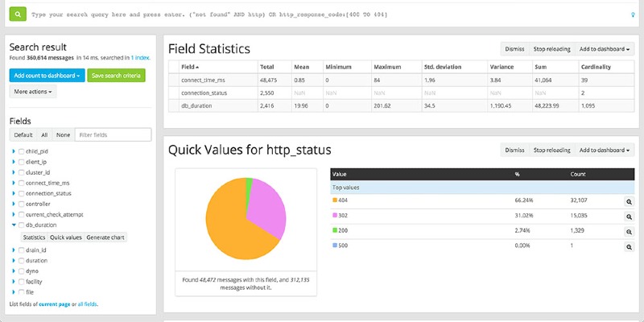Switch field list to the All tab

coord(45,135)
